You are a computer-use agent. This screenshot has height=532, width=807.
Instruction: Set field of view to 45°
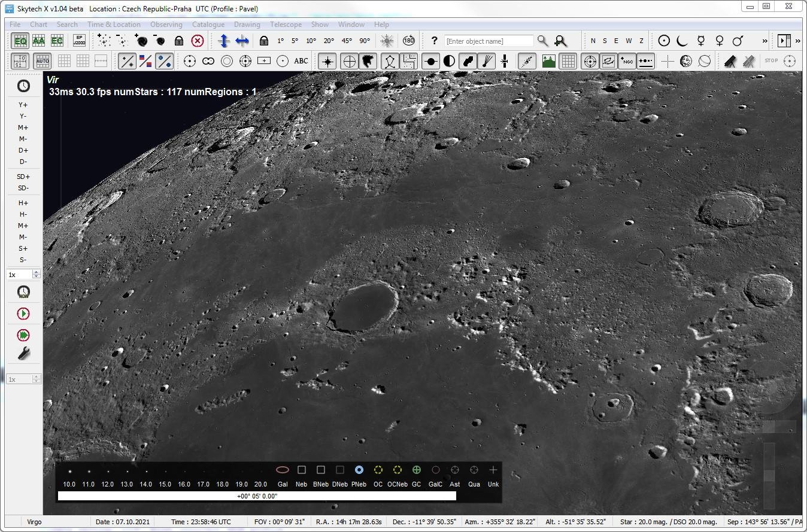[347, 41]
